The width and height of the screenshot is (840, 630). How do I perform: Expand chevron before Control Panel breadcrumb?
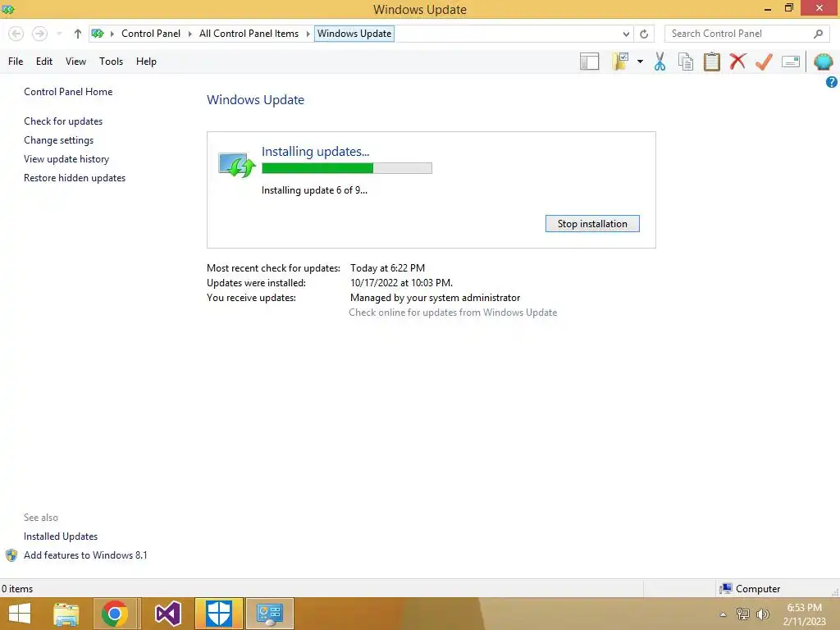click(x=112, y=34)
